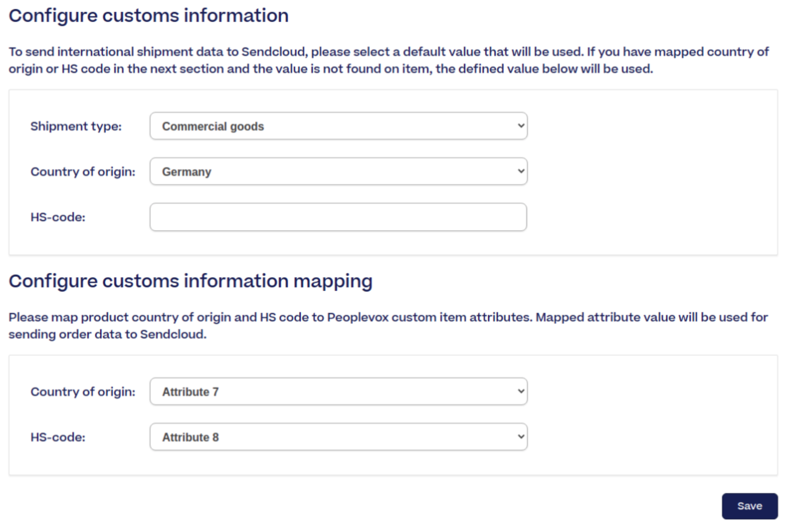Click the paragraph starting 'Please map product country of origin'

point(388,326)
